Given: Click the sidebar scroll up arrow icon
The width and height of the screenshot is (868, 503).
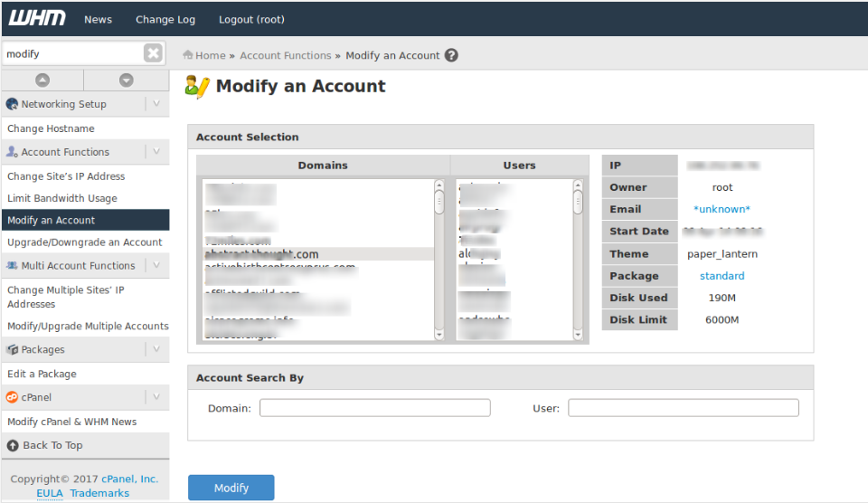Looking at the screenshot, I should 42,81.
